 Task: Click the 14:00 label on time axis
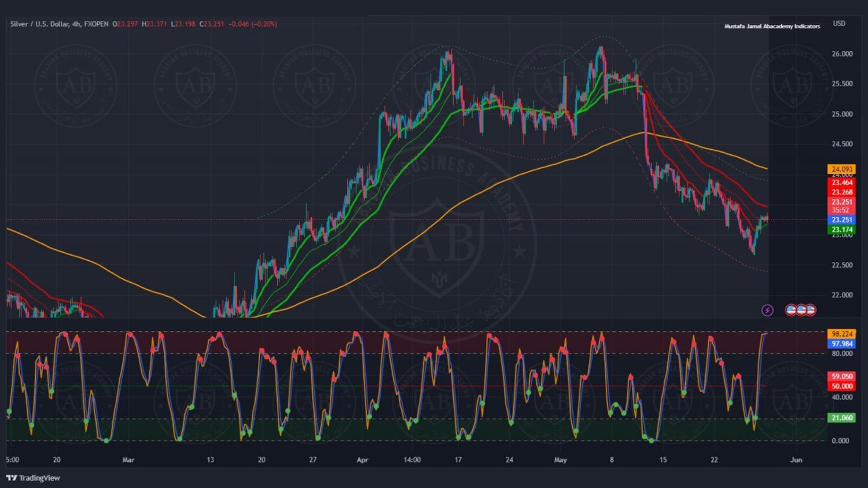click(412, 460)
